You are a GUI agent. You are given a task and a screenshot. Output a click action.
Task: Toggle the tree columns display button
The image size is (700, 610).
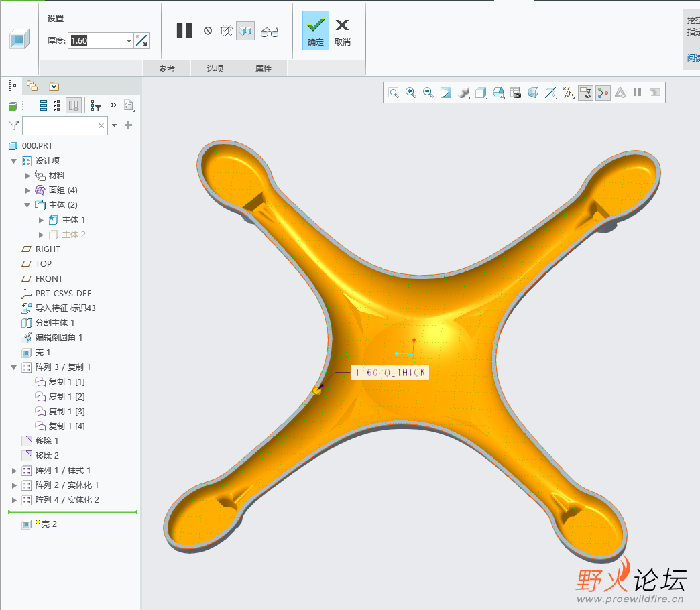[x=74, y=105]
